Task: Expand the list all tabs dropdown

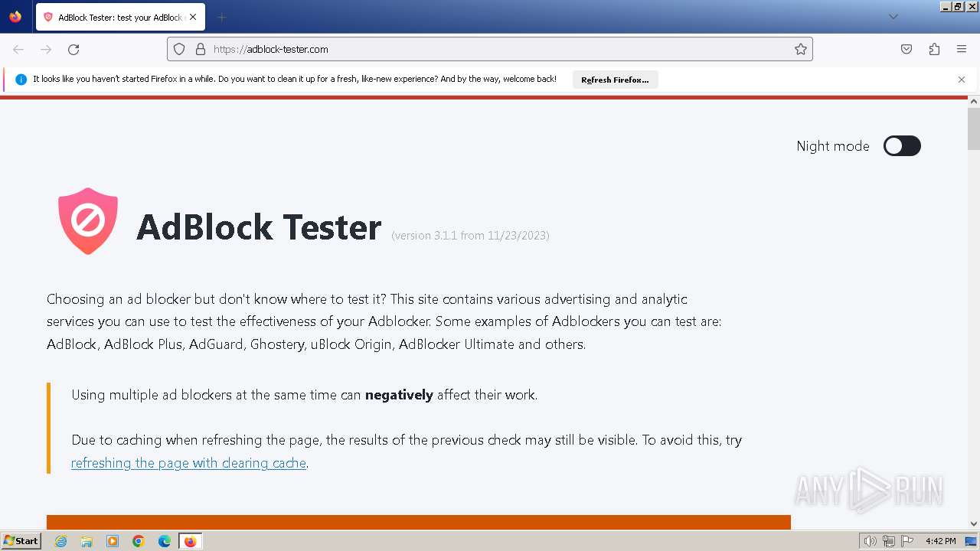Action: click(x=893, y=17)
